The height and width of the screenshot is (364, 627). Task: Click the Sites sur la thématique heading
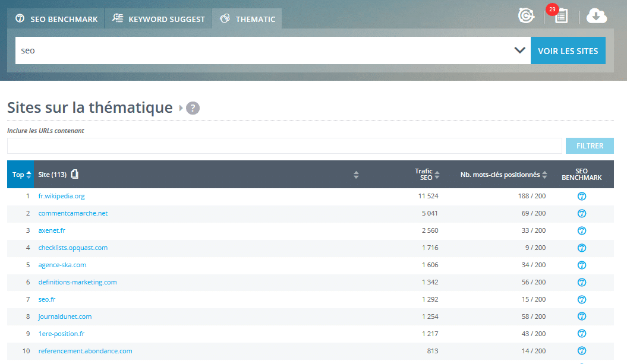tap(90, 108)
